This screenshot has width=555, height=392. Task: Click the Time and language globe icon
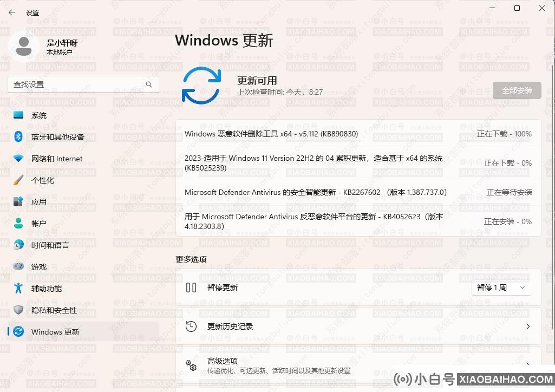tap(18, 245)
